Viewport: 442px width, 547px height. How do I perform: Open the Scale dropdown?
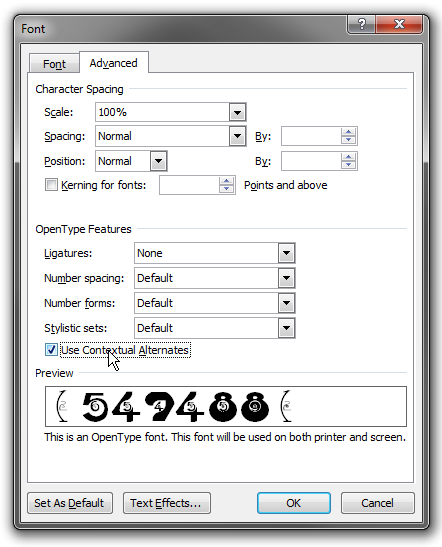pyautogui.click(x=237, y=112)
